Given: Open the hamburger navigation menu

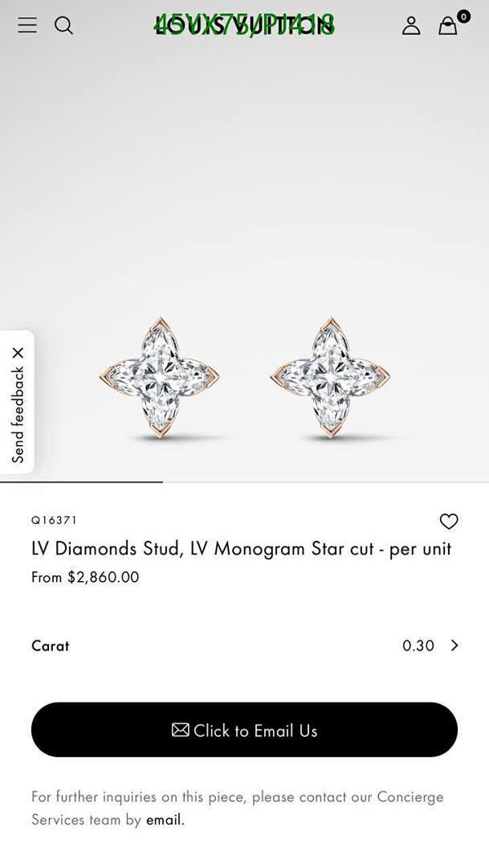Looking at the screenshot, I should 26,25.
